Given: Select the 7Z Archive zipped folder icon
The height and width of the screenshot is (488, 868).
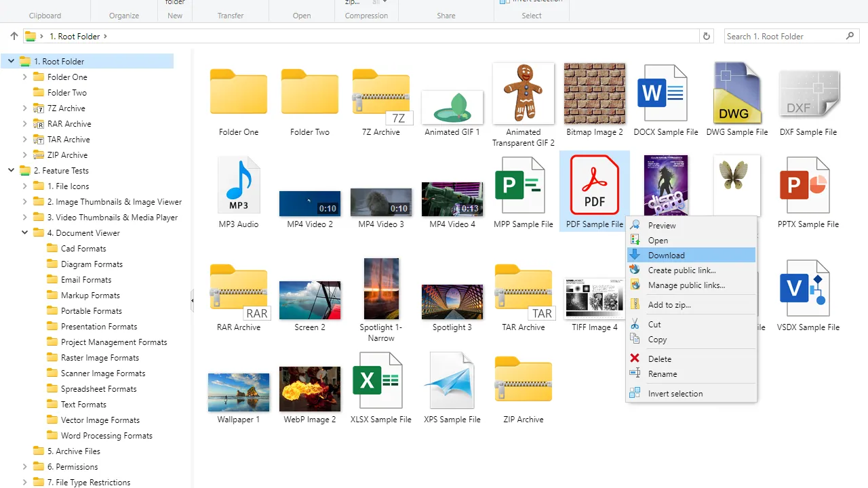Looking at the screenshot, I should coord(381,96).
